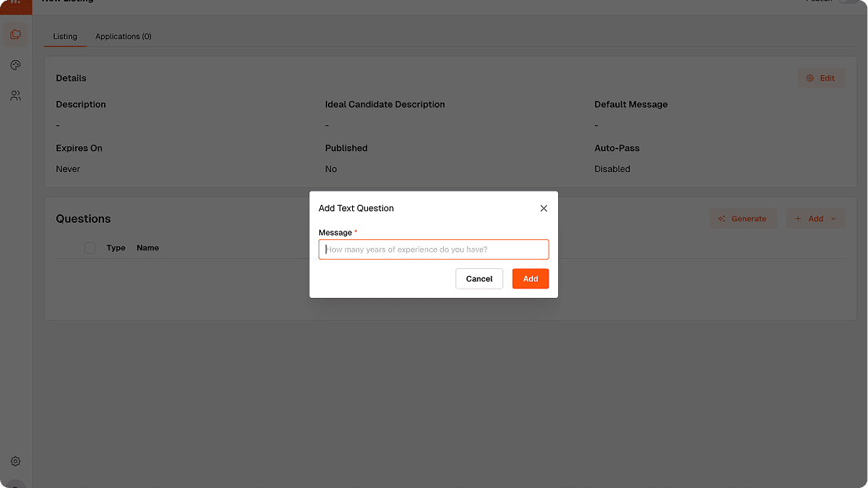Image resolution: width=868 pixels, height=488 pixels.
Task: Click Add to save the text question
Action: [x=531, y=278]
